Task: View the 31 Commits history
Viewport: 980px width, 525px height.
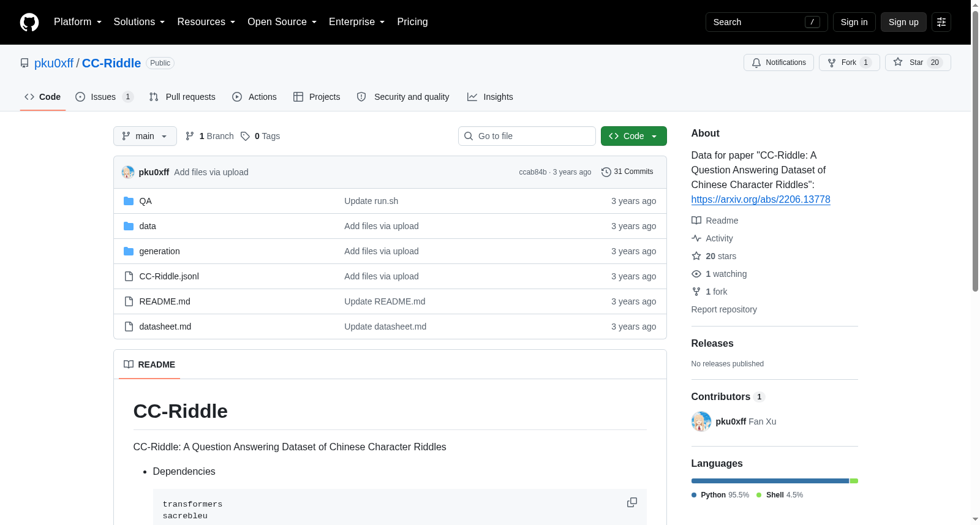Action: click(627, 172)
